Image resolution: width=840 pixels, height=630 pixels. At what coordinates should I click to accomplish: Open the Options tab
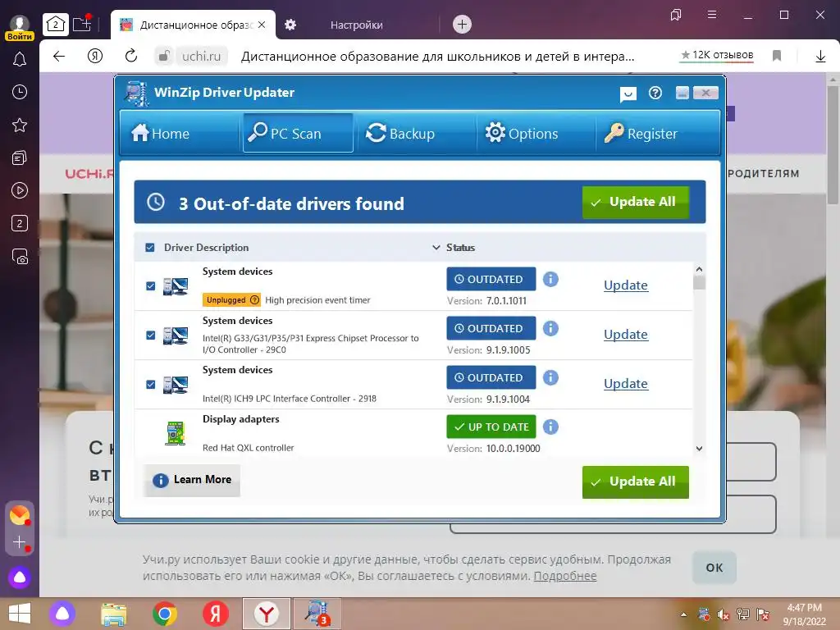534,133
